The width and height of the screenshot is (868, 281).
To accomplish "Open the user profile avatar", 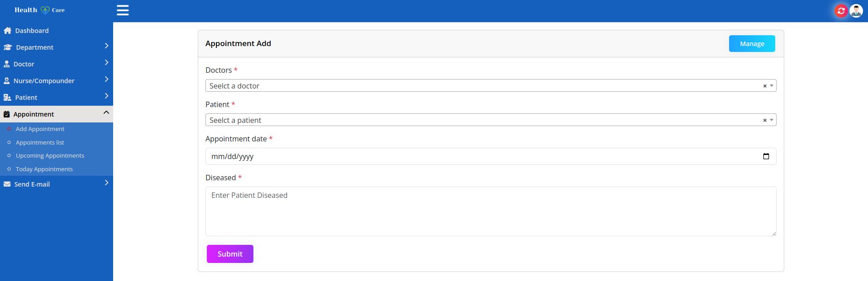I will 856,11.
